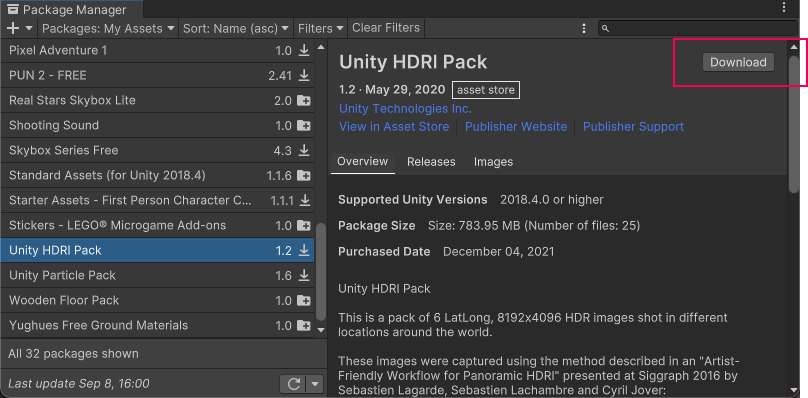808x398 pixels.
Task: Click download icon for PUN 2 - FREE
Action: (305, 75)
